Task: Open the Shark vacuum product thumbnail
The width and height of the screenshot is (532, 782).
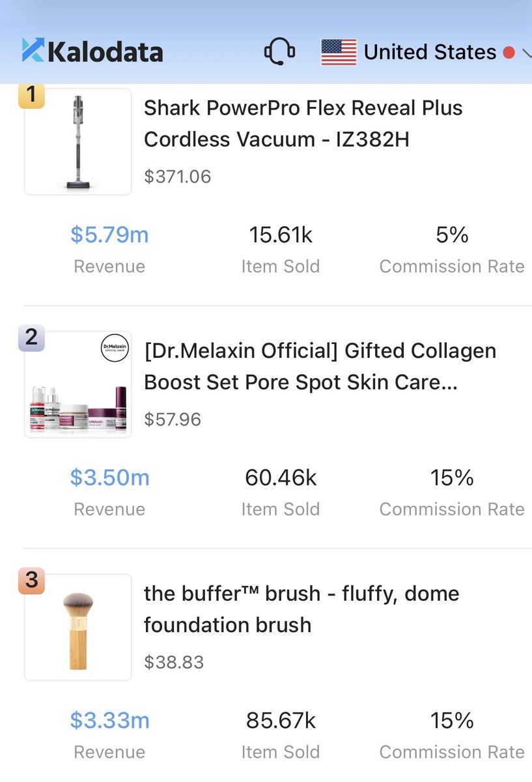Action: [78, 142]
